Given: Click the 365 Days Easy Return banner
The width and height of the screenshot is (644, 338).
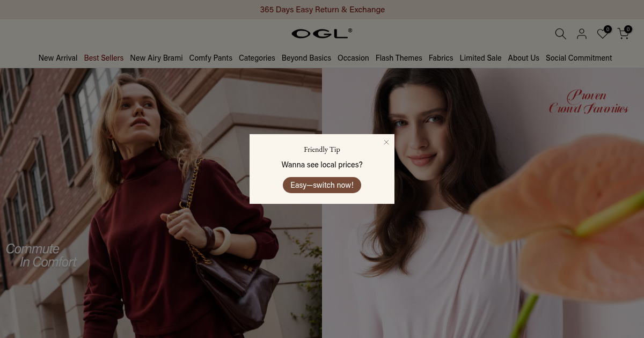Looking at the screenshot, I should coord(322,10).
